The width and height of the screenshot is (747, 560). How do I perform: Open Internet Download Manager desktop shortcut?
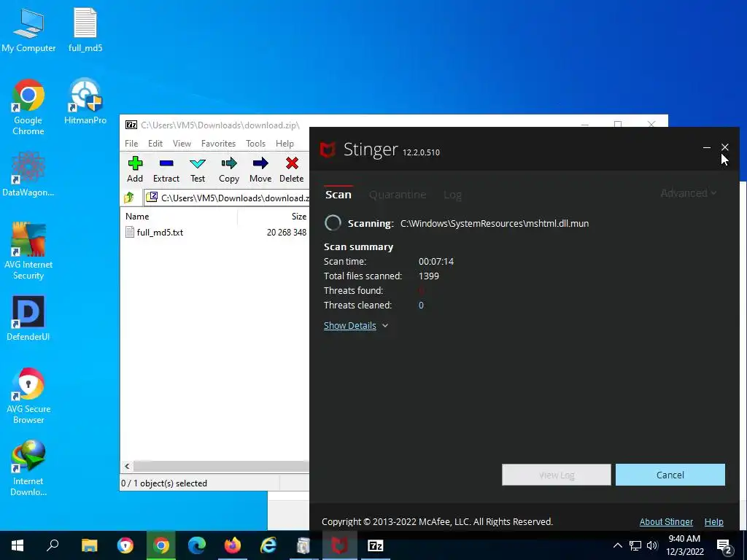tap(28, 468)
